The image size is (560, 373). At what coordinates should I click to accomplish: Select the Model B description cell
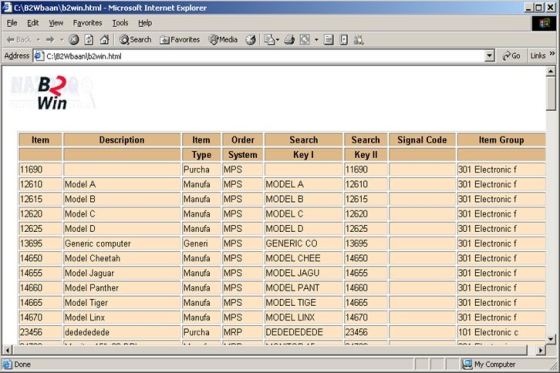(x=122, y=199)
